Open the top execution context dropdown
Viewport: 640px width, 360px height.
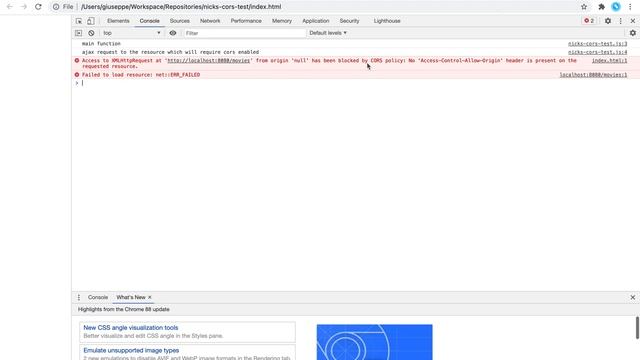131,33
